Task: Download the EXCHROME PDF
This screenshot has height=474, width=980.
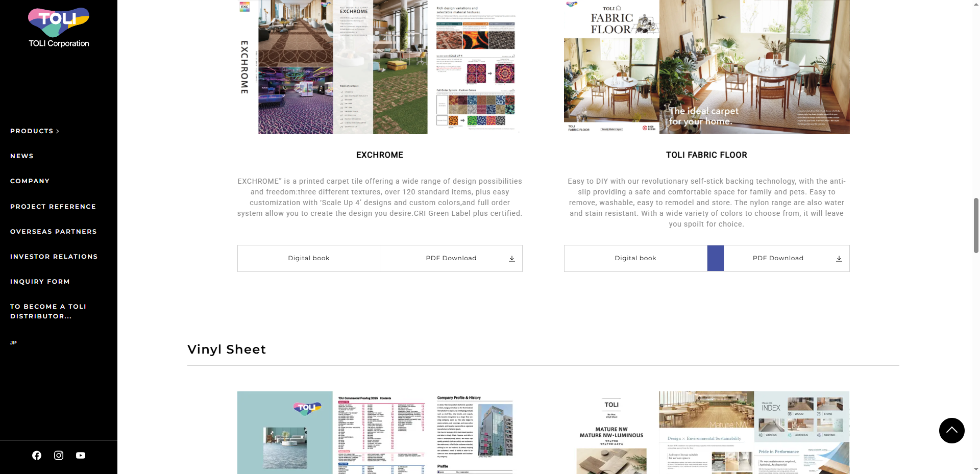Action: (x=451, y=258)
